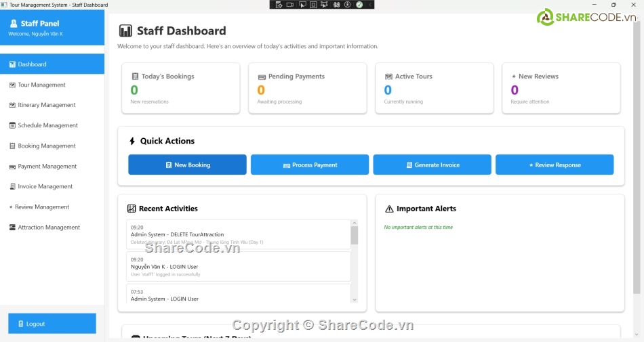Screen dimensions: 644x342
Task: Click the Process Payment button
Action: tap(310, 165)
